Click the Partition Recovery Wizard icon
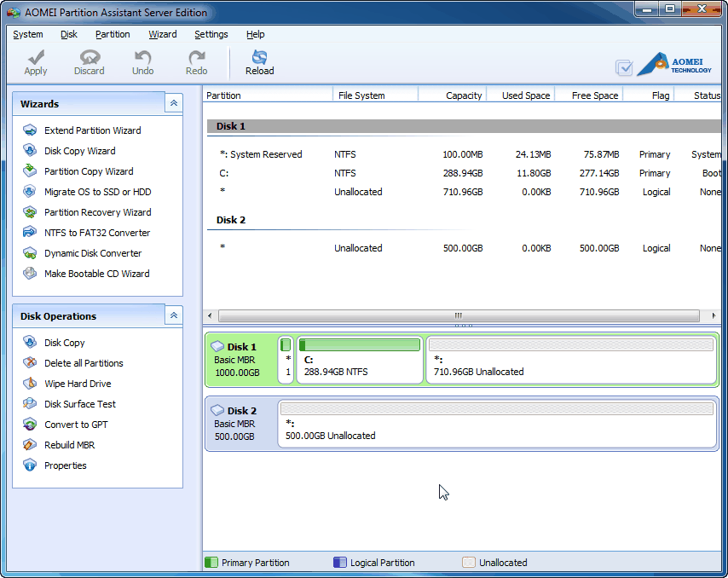Image resolution: width=728 pixels, height=578 pixels. [30, 212]
